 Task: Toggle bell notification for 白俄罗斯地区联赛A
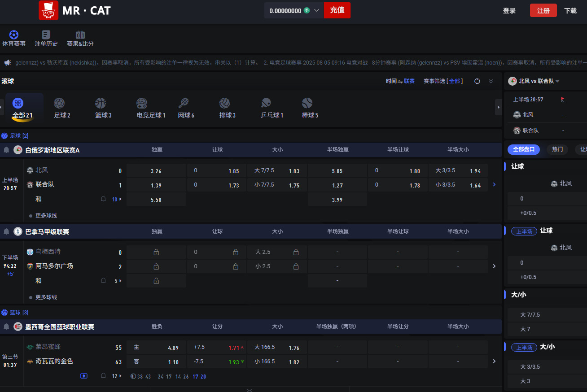pyautogui.click(x=7, y=150)
